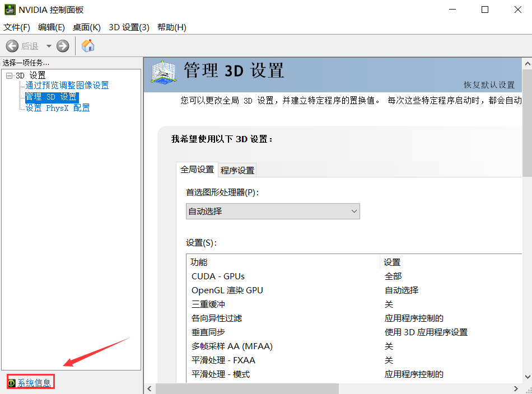
Task: Select 管理 3D 设置 in tree
Action: click(52, 97)
